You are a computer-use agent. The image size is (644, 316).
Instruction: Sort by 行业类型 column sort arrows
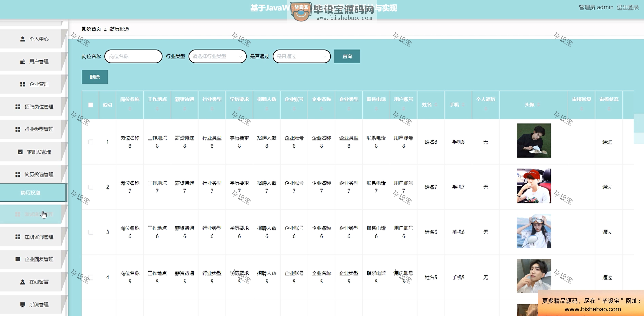pyautogui.click(x=212, y=109)
